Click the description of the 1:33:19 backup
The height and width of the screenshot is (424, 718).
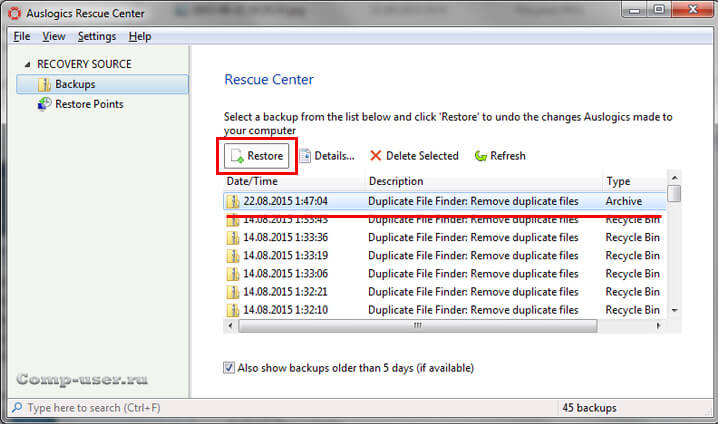[x=473, y=255]
